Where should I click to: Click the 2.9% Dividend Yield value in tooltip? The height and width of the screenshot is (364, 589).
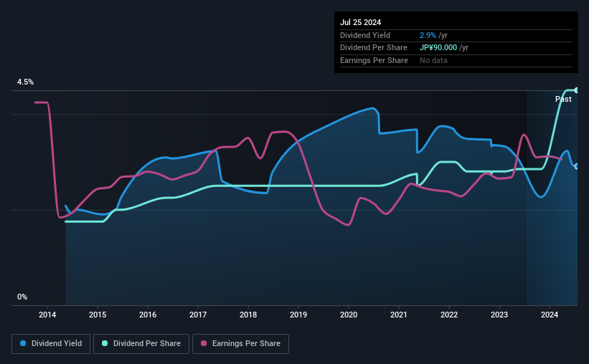click(x=428, y=35)
